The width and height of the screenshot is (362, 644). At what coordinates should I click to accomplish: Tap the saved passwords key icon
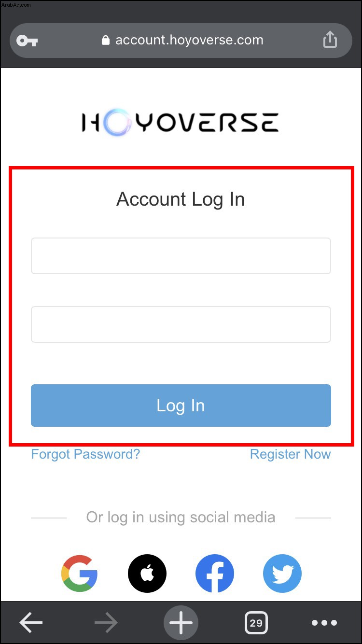click(27, 41)
